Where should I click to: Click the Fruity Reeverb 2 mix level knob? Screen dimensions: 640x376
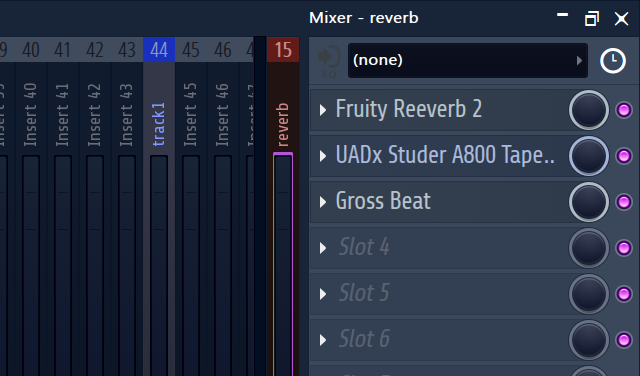point(589,110)
